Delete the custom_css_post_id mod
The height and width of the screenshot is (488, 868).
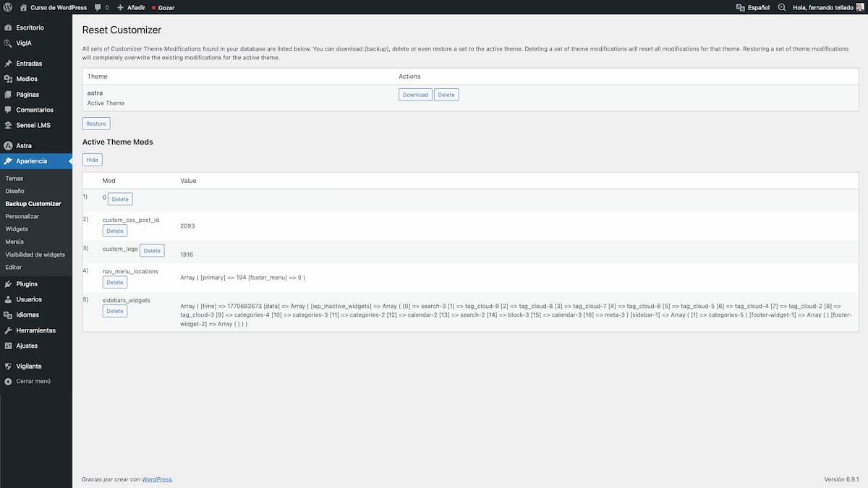click(115, 231)
